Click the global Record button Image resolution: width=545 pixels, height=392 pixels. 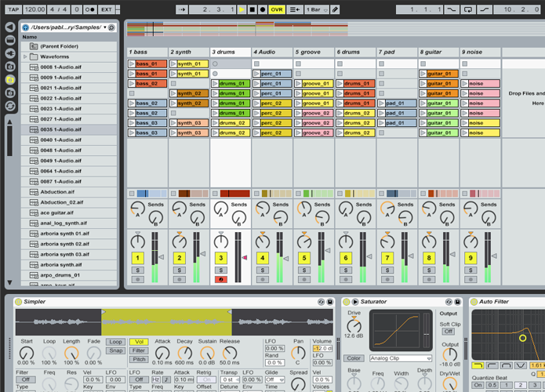click(x=263, y=9)
